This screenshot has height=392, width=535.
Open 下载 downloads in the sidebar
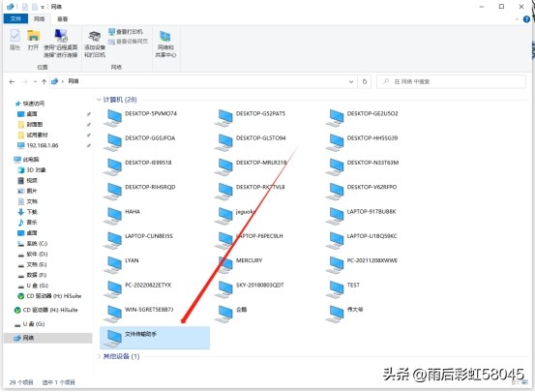tap(32, 212)
